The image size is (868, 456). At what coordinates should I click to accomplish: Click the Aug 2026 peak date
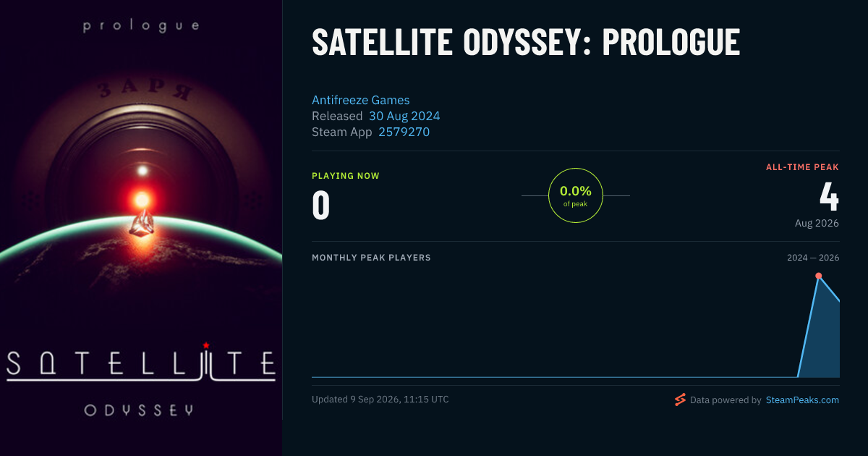point(817,223)
